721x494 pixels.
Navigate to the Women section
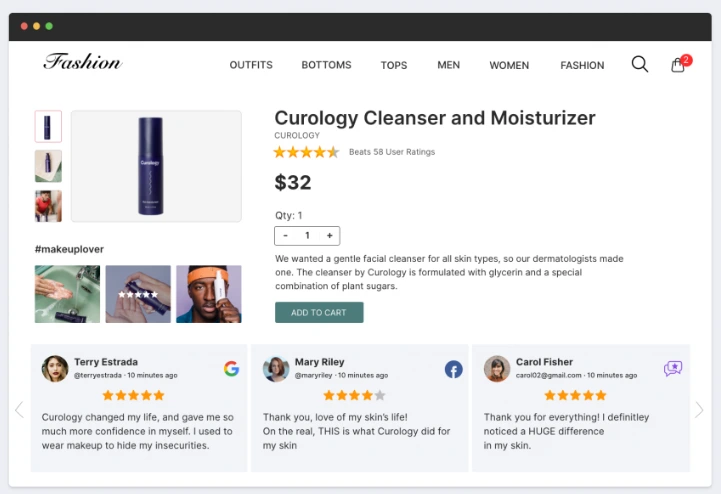509,65
